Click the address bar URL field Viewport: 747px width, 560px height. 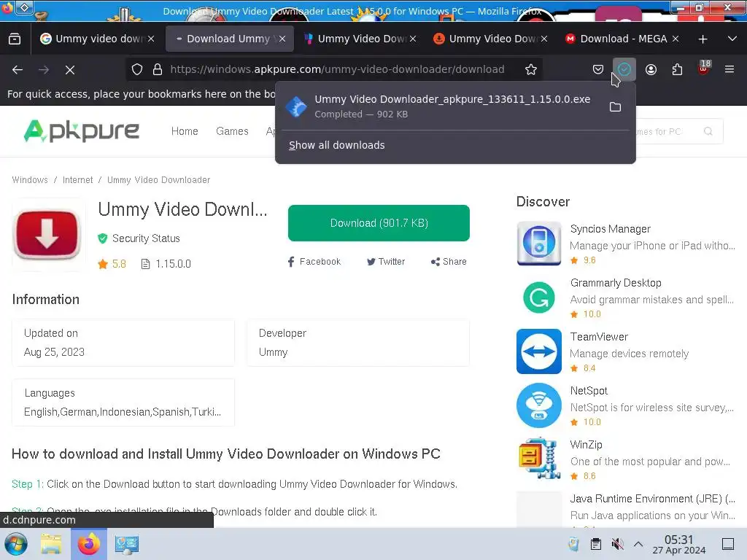[337, 69]
